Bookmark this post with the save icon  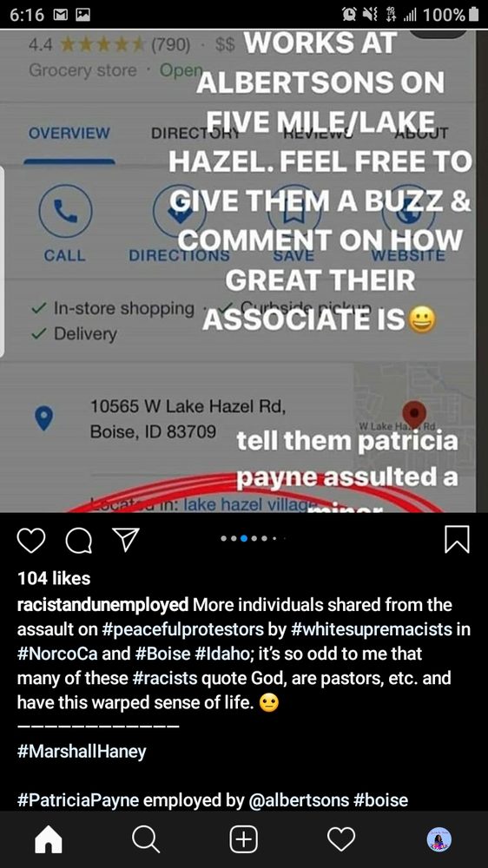pyautogui.click(x=458, y=539)
